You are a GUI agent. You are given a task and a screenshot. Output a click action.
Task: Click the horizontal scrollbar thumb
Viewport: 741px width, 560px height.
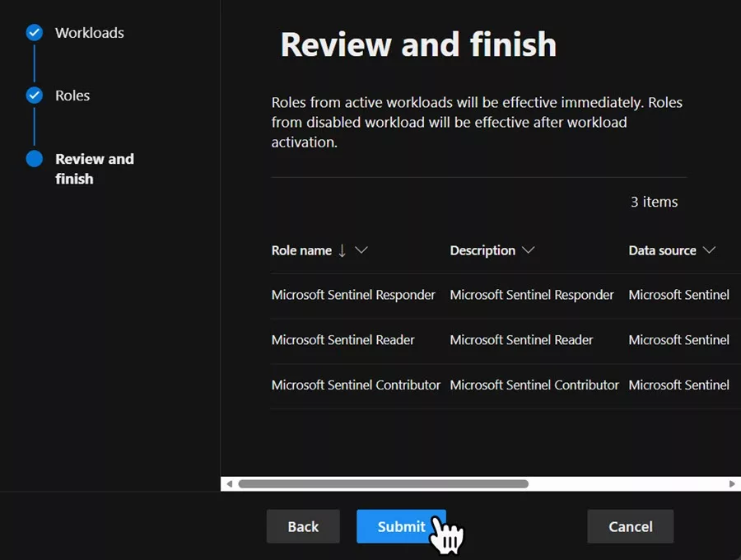tap(383, 484)
